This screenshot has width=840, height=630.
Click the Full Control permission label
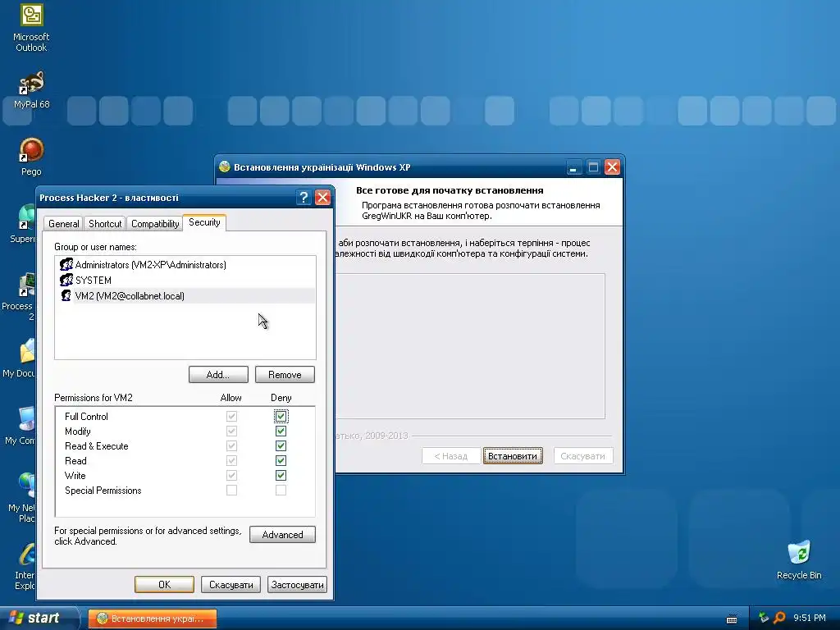(86, 416)
